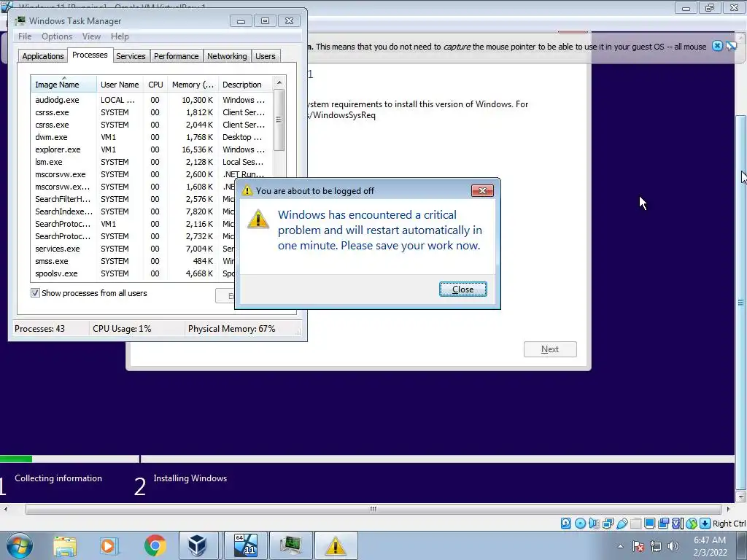Switch to the Networking tab
This screenshot has width=747, height=560.
(x=227, y=56)
